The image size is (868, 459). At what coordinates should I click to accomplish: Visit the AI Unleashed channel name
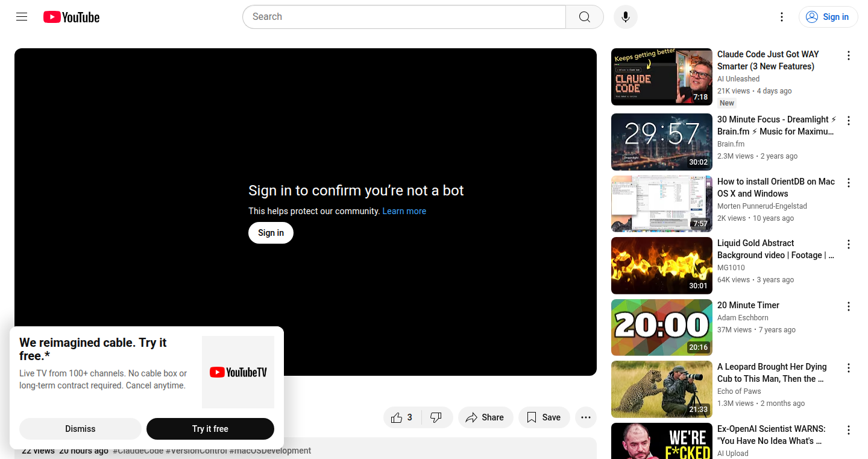738,79
